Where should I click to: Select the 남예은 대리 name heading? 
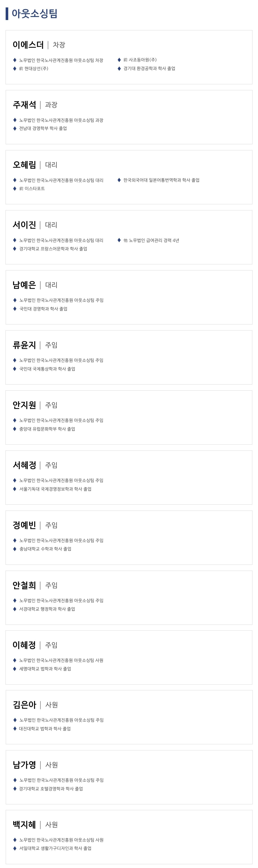pyautogui.click(x=35, y=285)
